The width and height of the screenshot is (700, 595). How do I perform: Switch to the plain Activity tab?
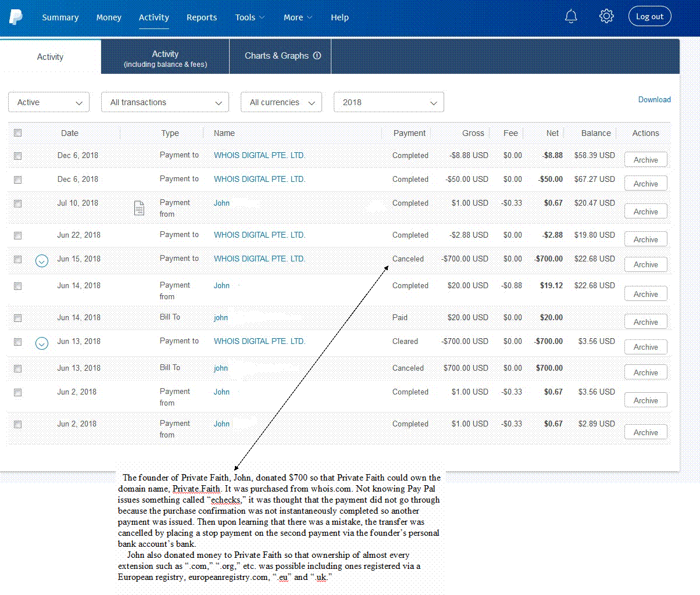click(51, 56)
